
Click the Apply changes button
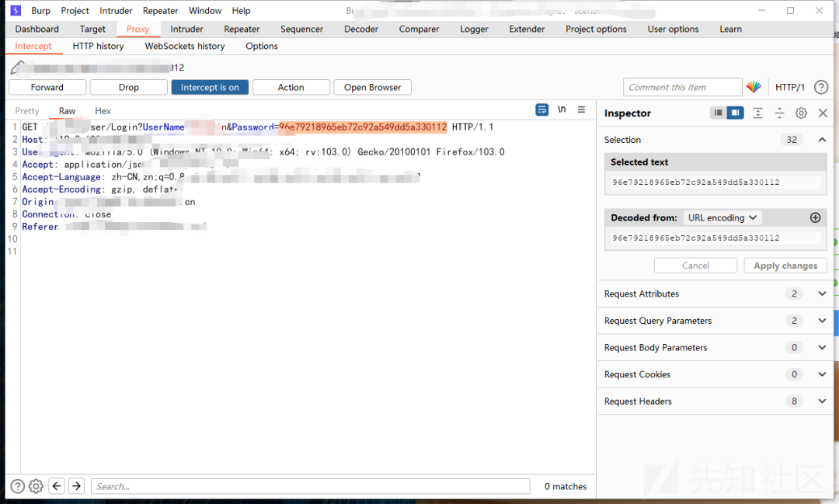point(785,266)
